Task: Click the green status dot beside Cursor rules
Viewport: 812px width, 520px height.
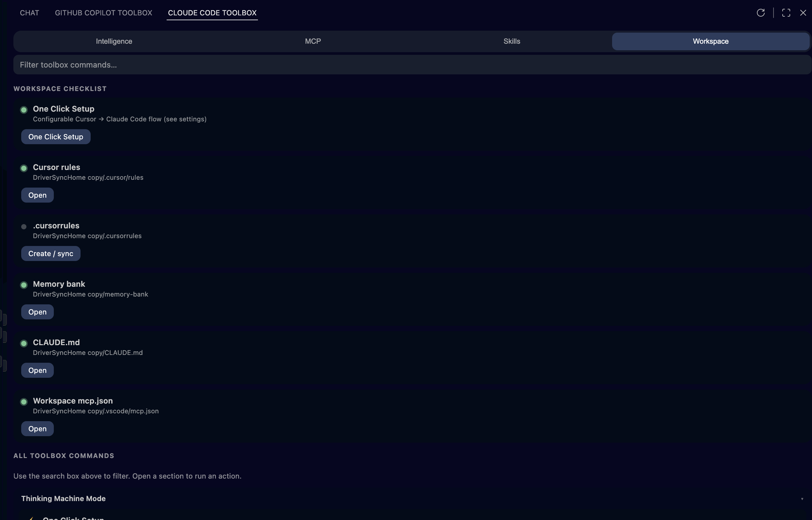Action: coord(23,168)
